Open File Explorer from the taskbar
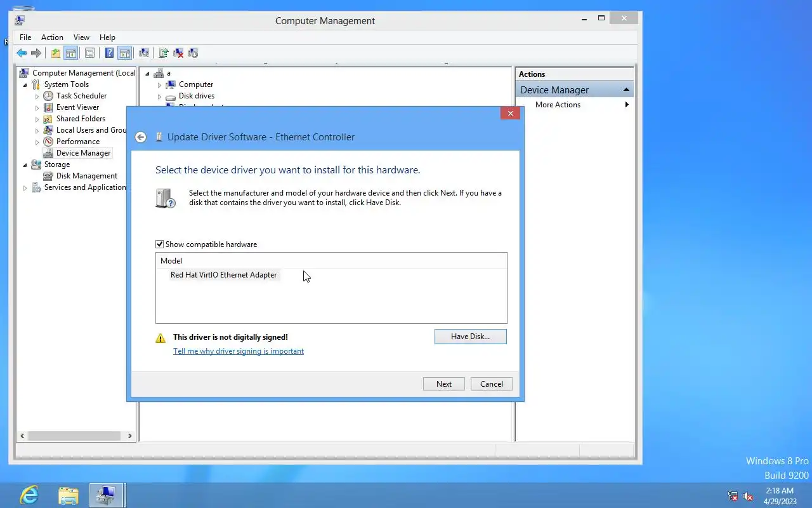The height and width of the screenshot is (508, 812). (x=68, y=495)
